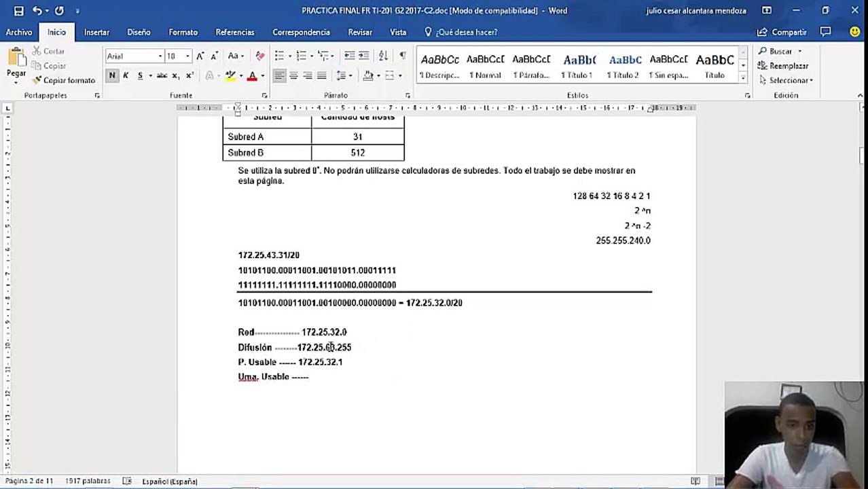Viewport: 868px width, 489px height.
Task: Toggle bold N formatting
Action: point(112,75)
